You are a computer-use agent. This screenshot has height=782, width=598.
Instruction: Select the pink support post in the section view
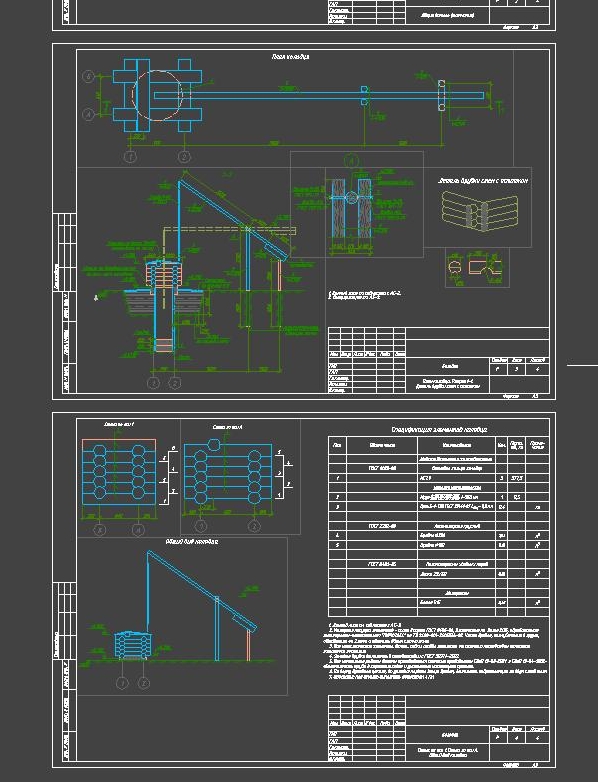pyautogui.click(x=279, y=275)
